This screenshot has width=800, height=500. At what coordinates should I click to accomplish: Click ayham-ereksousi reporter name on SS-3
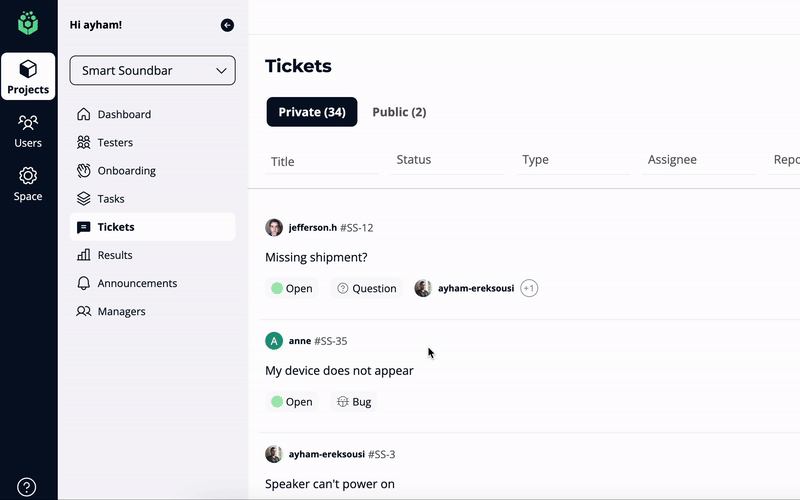pos(327,454)
